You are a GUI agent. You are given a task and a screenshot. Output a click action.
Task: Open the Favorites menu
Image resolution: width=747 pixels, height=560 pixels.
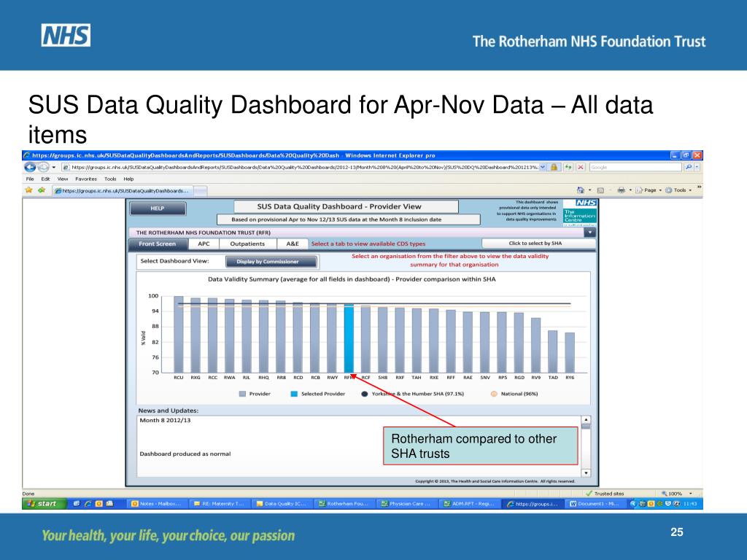tap(86, 179)
